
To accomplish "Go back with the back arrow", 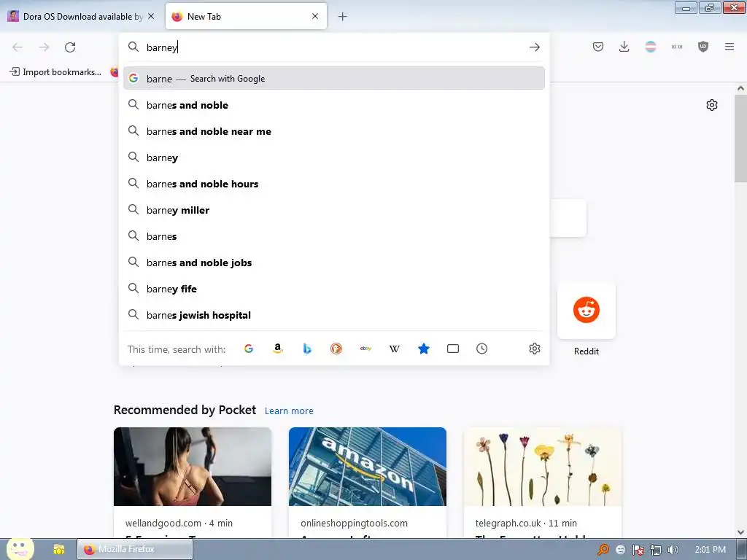I will tap(18, 47).
